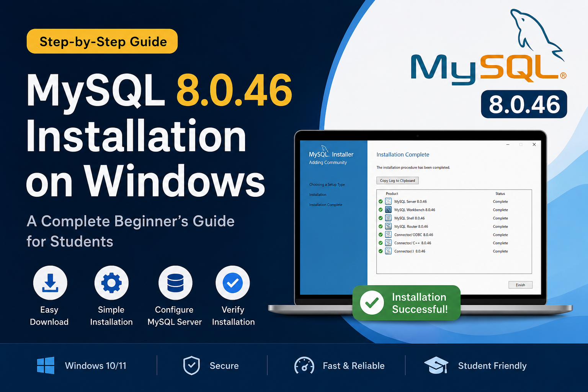Click the Easy Download arrow icon
Viewport: 588px width, 392px height.
(50, 283)
